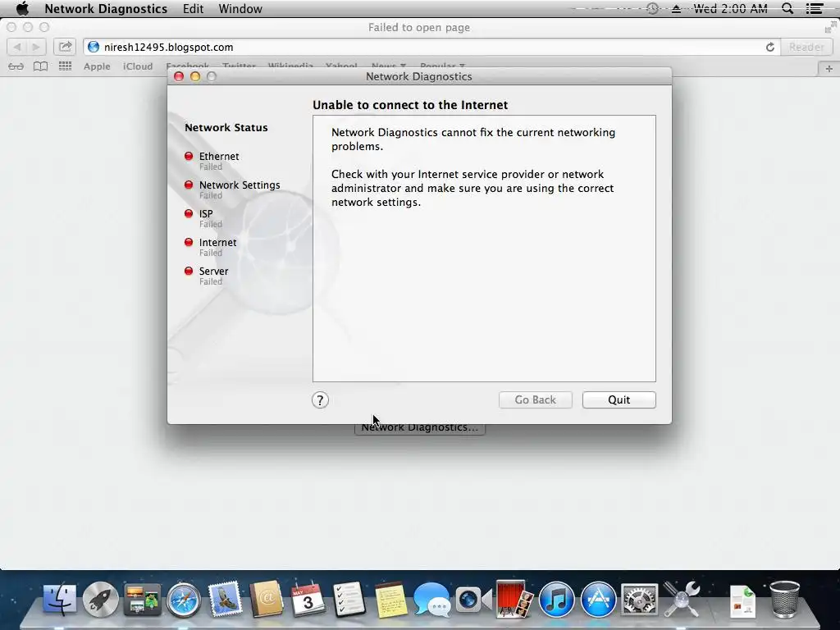
Task: Click the Safari address bar field
Action: click(x=431, y=47)
